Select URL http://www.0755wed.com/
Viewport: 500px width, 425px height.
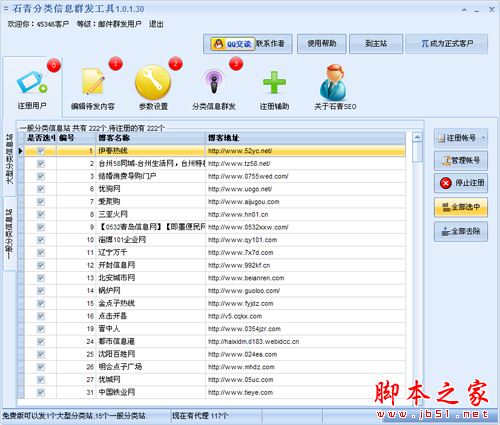(248, 176)
